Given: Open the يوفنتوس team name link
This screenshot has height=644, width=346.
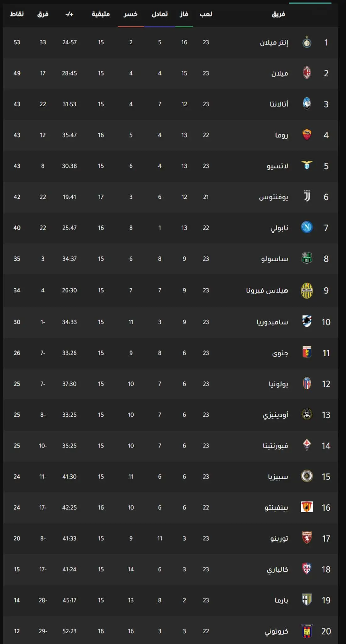Looking at the screenshot, I should pos(273,197).
